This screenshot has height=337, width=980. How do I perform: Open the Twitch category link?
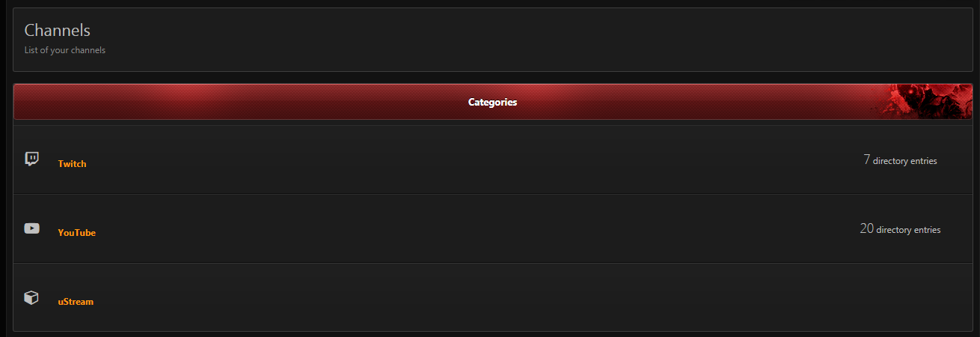tap(72, 164)
